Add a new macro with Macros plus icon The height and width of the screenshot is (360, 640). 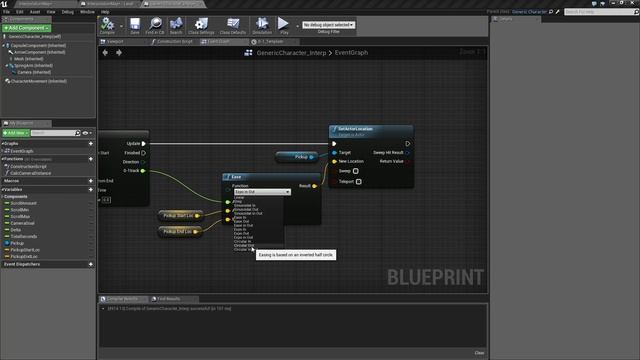(x=91, y=181)
